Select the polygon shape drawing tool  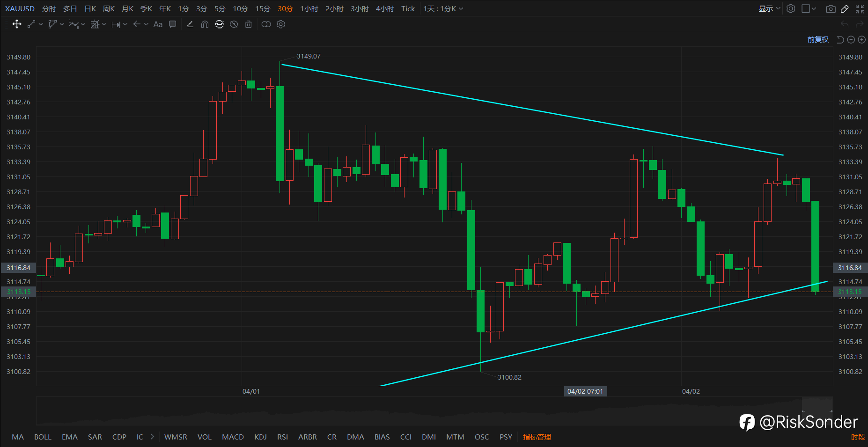click(52, 24)
